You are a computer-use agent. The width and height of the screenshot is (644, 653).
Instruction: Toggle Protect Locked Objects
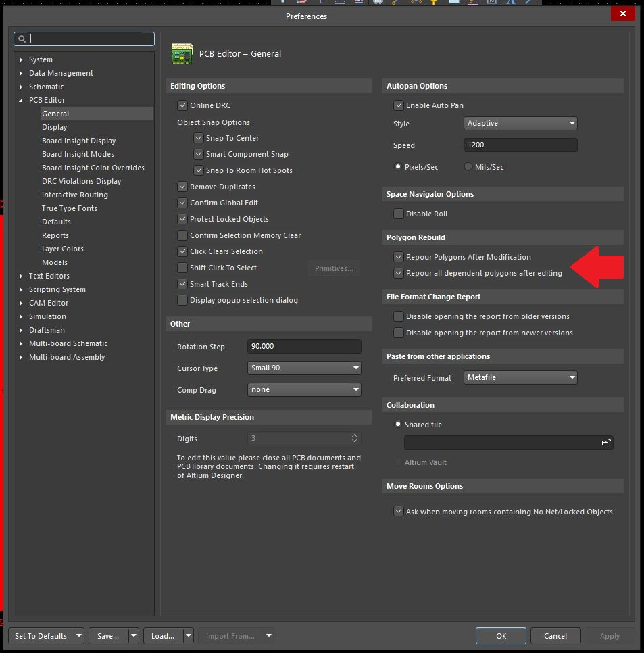(x=182, y=219)
